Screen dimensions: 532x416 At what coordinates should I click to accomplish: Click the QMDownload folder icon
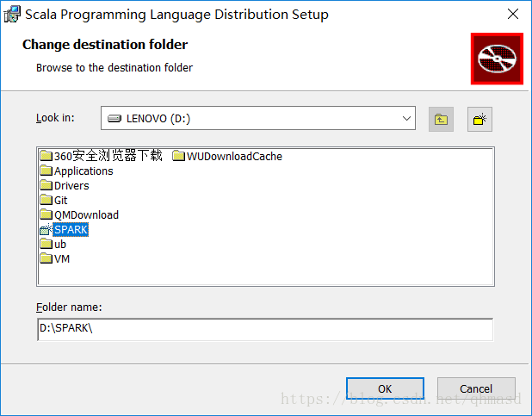(46, 214)
